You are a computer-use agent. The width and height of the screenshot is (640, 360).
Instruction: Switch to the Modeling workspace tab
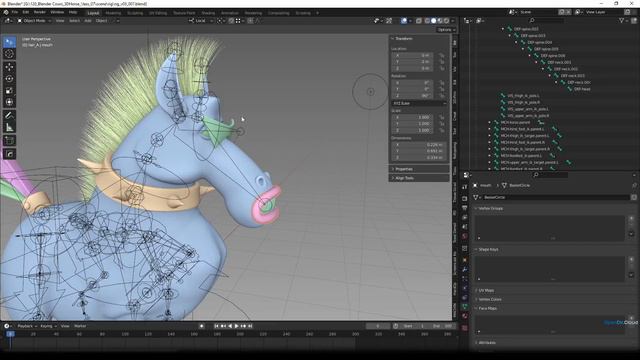[113, 13]
